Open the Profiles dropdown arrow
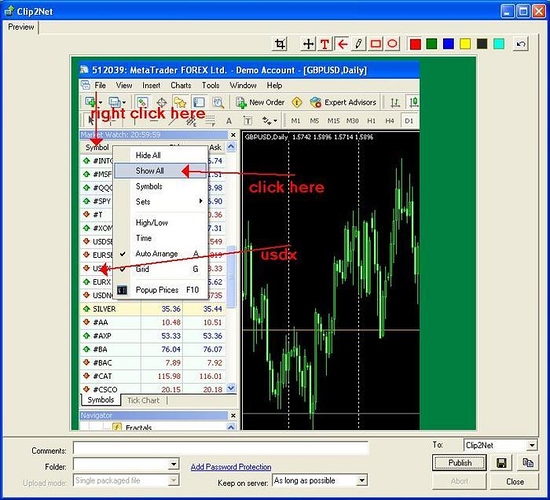Image resolution: width=550 pixels, height=500 pixels. pos(124,102)
